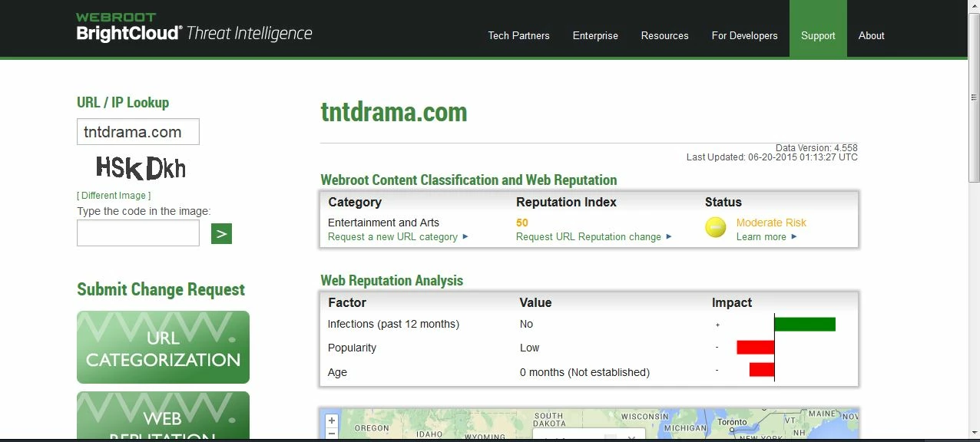
Task: Click the yellow Moderate Risk status icon
Action: point(716,228)
